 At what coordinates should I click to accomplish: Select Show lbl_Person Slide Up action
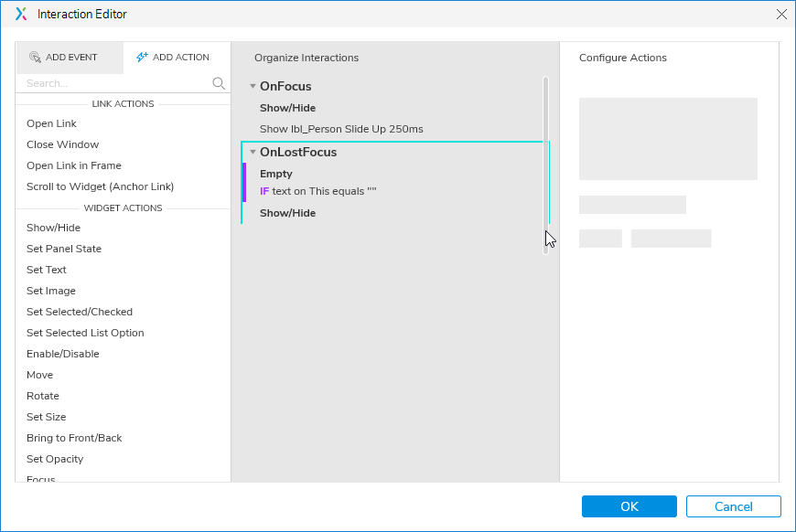pyautogui.click(x=341, y=129)
